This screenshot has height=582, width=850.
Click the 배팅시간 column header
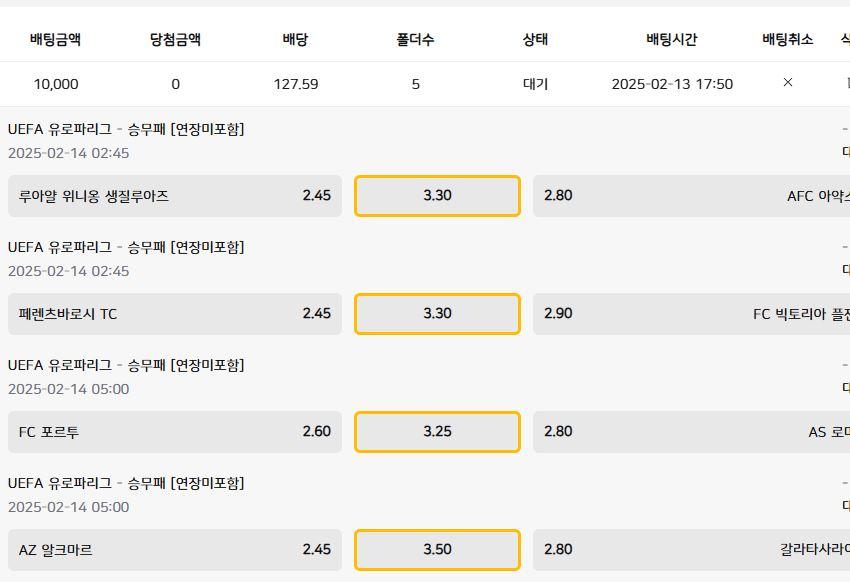click(672, 40)
